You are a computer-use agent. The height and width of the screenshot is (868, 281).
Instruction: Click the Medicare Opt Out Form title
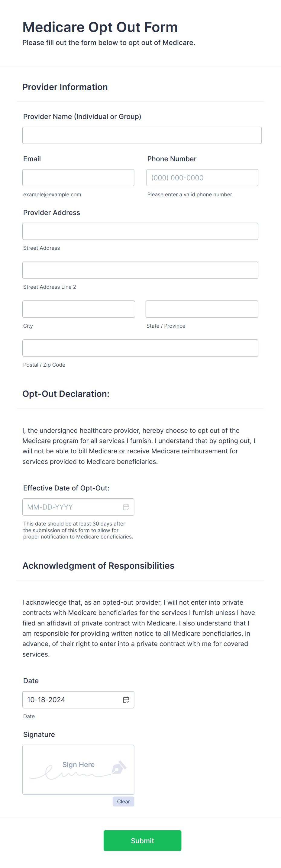100,27
